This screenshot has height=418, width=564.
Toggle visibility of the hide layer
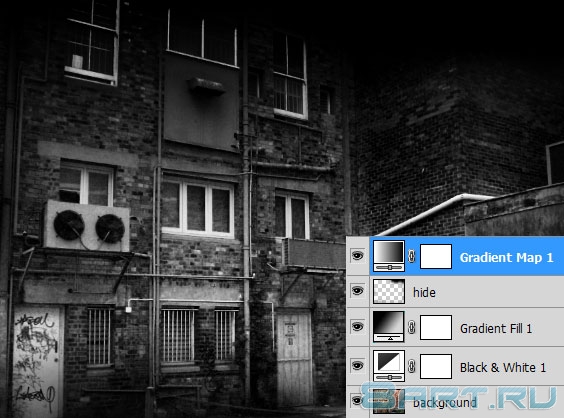[358, 291]
